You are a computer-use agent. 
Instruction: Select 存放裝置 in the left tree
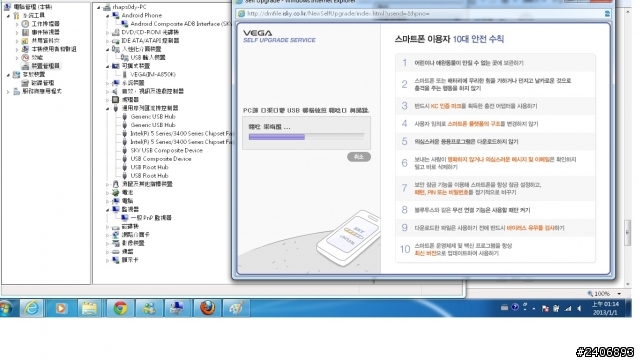click(34, 75)
